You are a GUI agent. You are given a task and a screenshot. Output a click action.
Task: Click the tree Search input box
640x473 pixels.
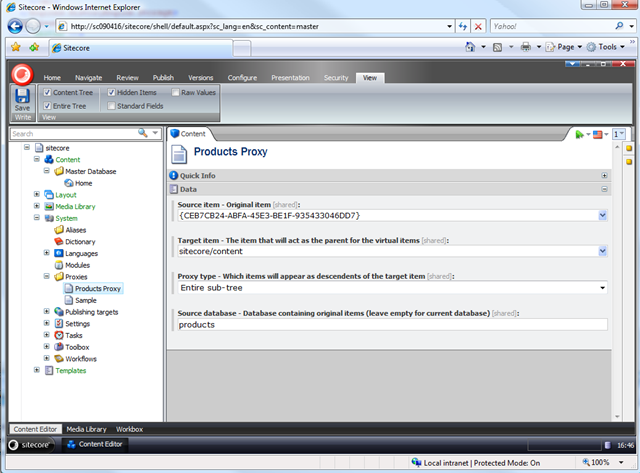(73, 133)
